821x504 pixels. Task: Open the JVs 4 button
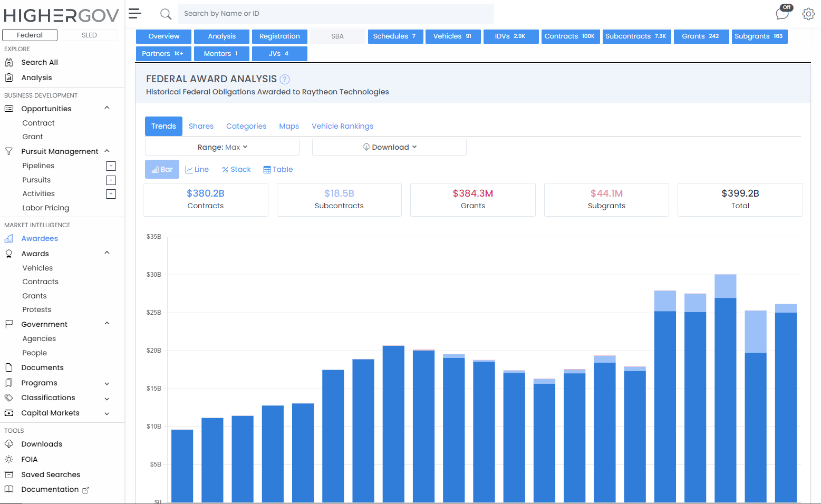(x=279, y=54)
